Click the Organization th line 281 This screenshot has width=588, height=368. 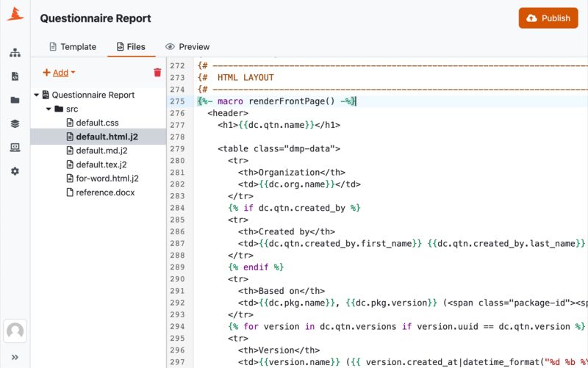click(292, 173)
